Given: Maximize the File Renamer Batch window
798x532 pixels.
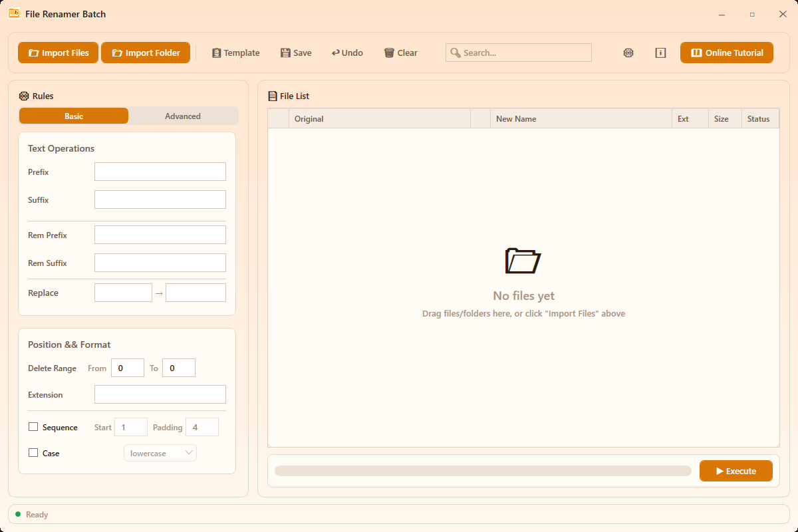Looking at the screenshot, I should pos(752,14).
